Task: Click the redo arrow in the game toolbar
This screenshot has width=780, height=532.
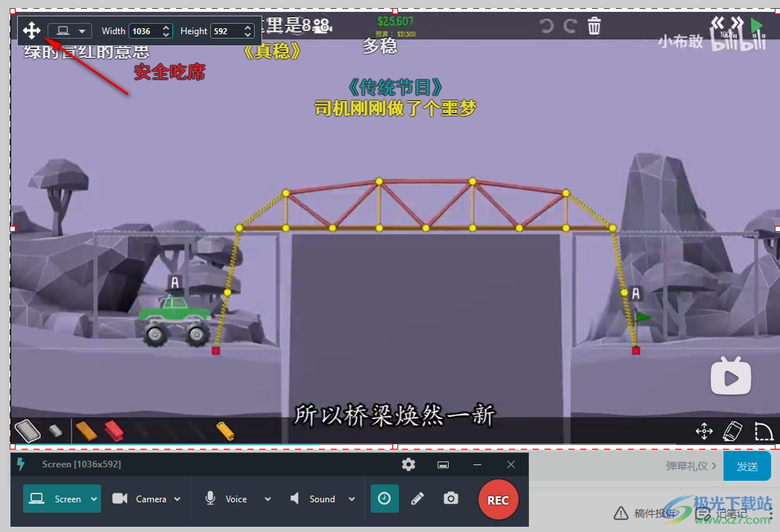Action: pos(570,25)
